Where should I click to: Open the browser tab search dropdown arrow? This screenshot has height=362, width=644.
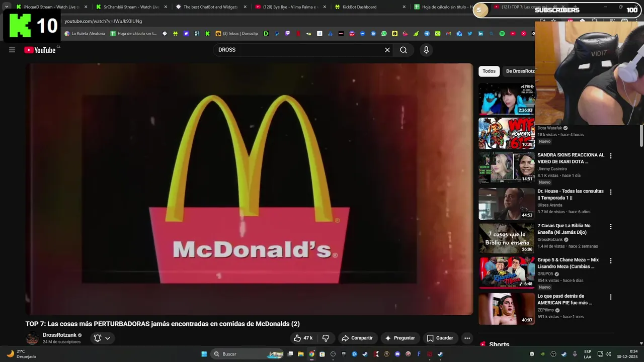[x=7, y=7]
